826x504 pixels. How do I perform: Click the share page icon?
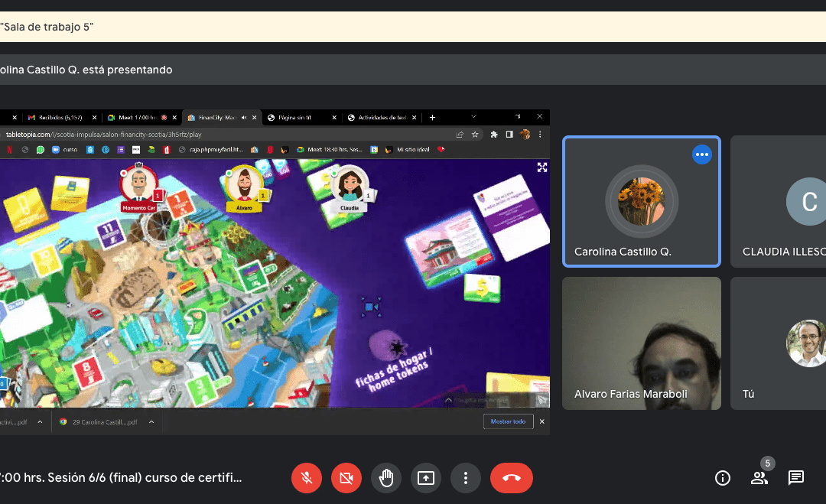coord(460,135)
